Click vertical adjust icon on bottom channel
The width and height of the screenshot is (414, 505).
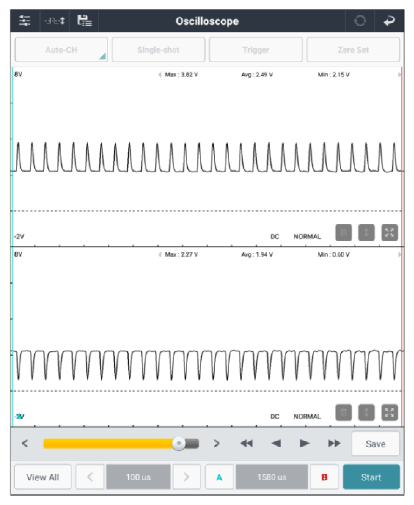point(366,412)
